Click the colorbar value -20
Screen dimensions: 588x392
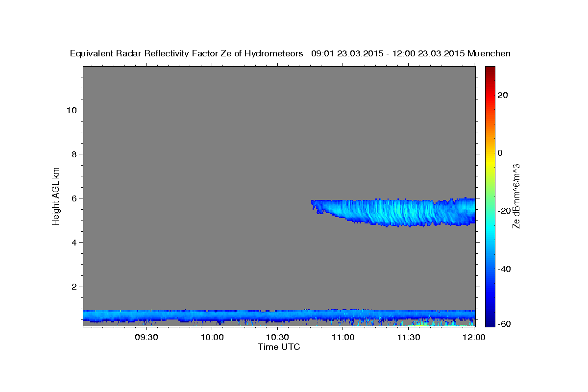point(504,211)
